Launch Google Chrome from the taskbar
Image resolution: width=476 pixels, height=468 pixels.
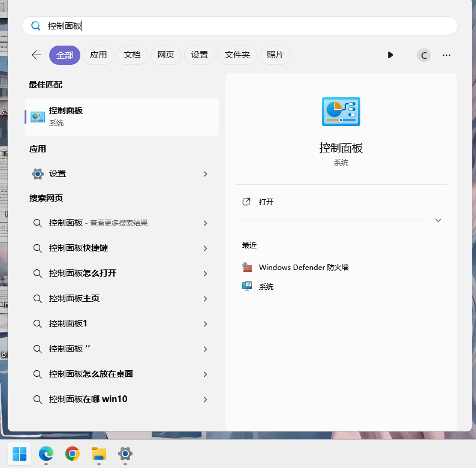pyautogui.click(x=73, y=454)
